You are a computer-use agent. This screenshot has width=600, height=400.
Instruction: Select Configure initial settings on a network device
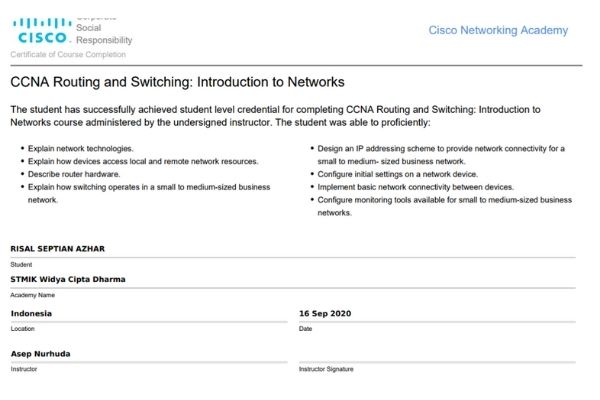(398, 174)
